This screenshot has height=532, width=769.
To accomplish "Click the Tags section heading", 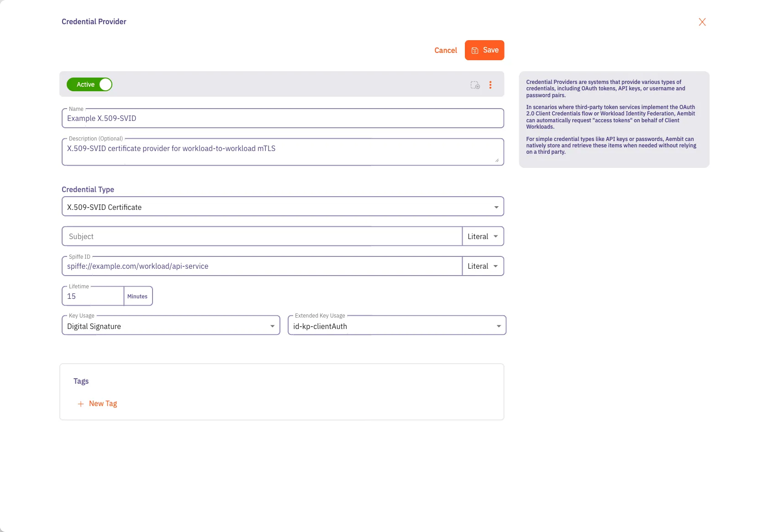I will pos(81,381).
